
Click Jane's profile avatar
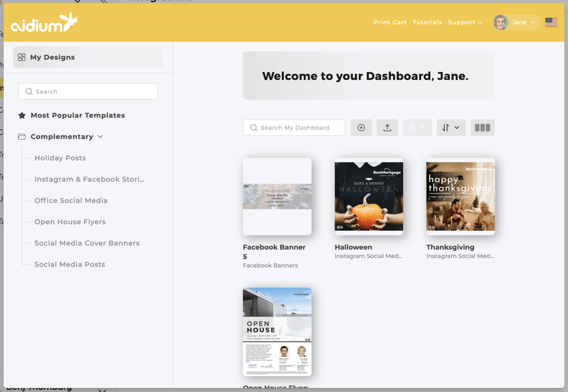[x=500, y=23]
